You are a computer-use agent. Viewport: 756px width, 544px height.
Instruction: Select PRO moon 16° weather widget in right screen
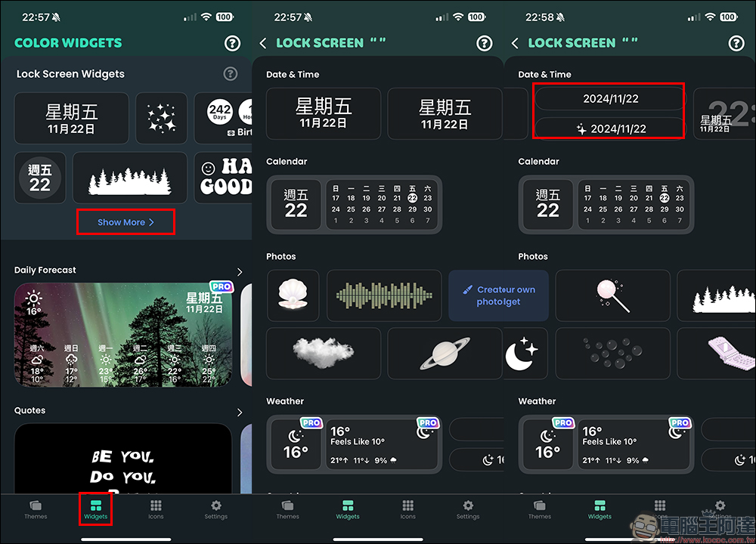pyautogui.click(x=548, y=444)
